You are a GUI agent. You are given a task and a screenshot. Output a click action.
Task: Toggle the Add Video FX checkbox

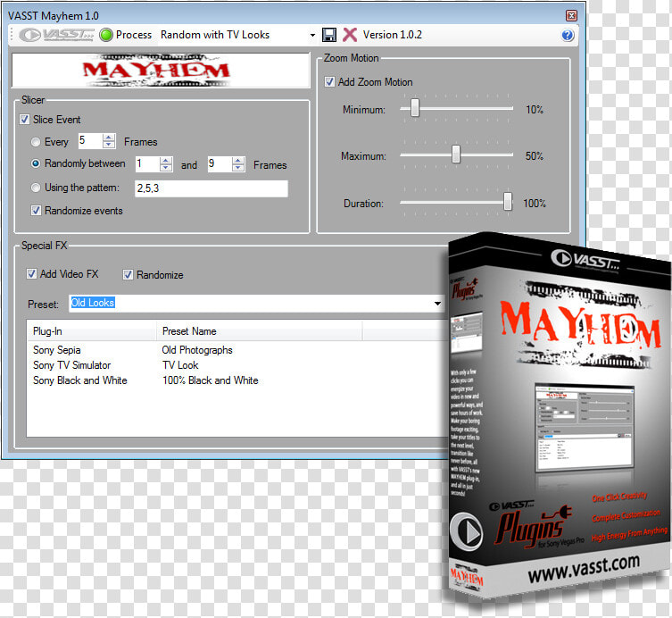(x=31, y=273)
